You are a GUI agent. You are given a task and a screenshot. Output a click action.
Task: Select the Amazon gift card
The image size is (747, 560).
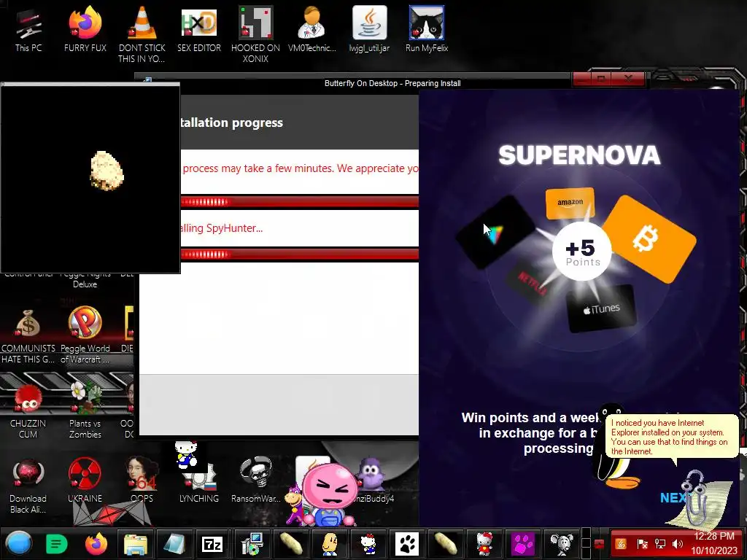[570, 203]
